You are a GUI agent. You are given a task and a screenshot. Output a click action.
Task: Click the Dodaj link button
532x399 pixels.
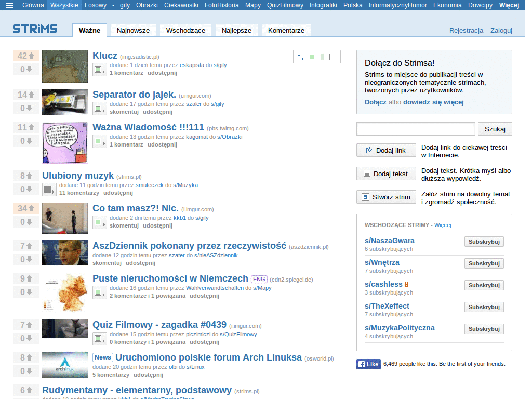pos(386,150)
